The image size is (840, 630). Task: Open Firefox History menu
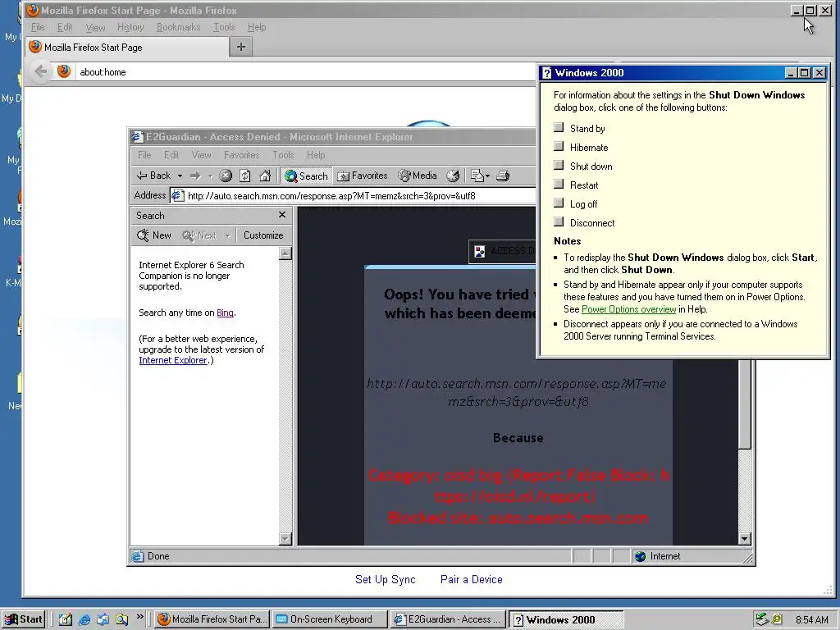130,27
